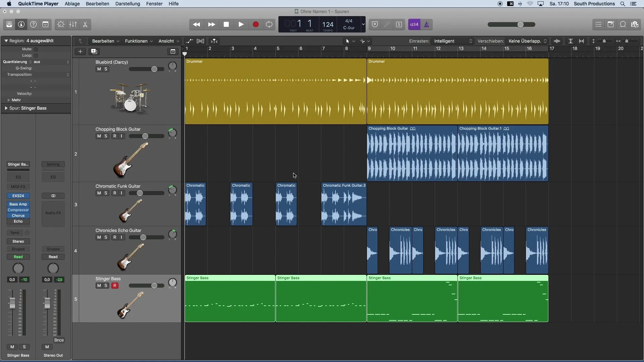644x362 pixels.
Task: Open the Fenster menu
Action: [154, 4]
